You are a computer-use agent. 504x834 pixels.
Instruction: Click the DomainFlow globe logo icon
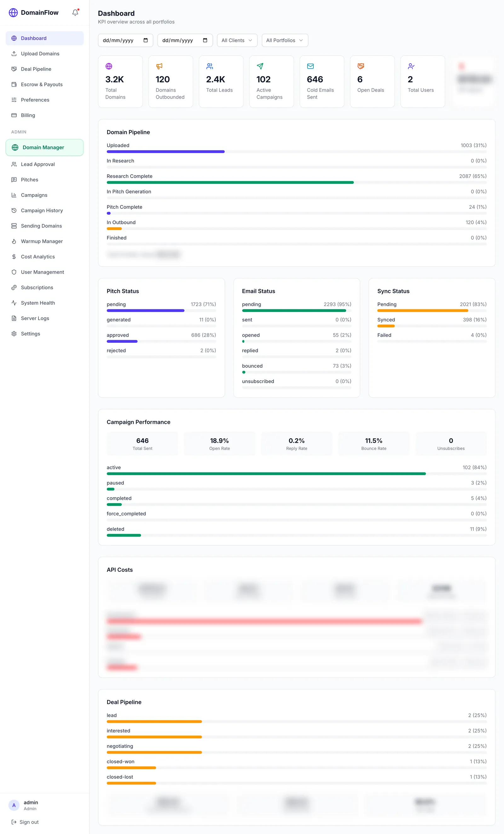[13, 13]
